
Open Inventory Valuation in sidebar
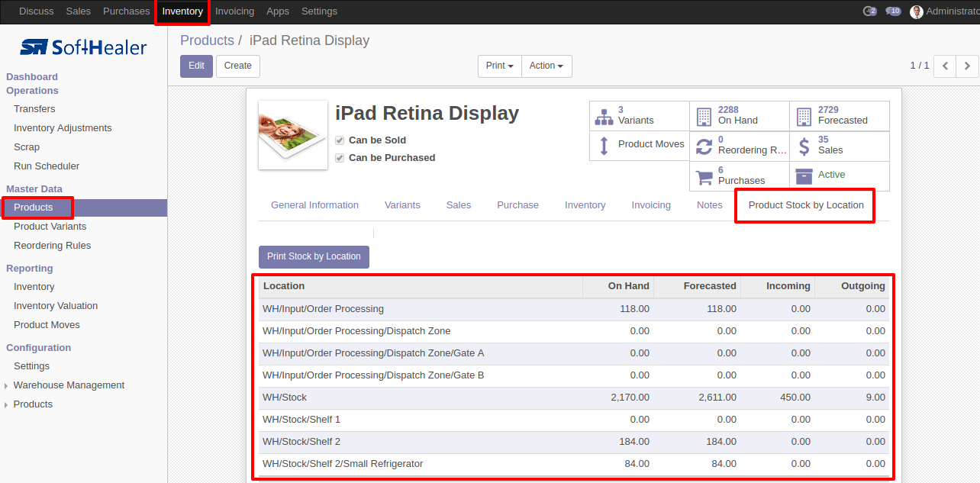click(x=56, y=306)
